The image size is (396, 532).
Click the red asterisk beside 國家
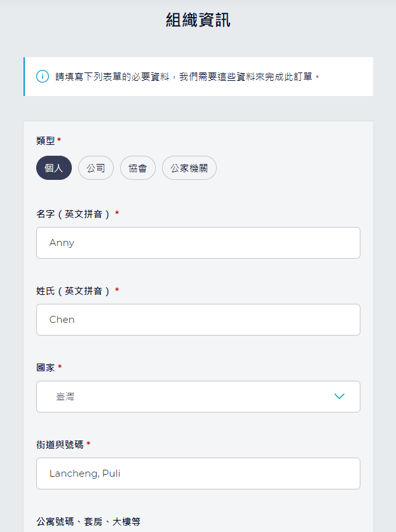pyautogui.click(x=60, y=366)
